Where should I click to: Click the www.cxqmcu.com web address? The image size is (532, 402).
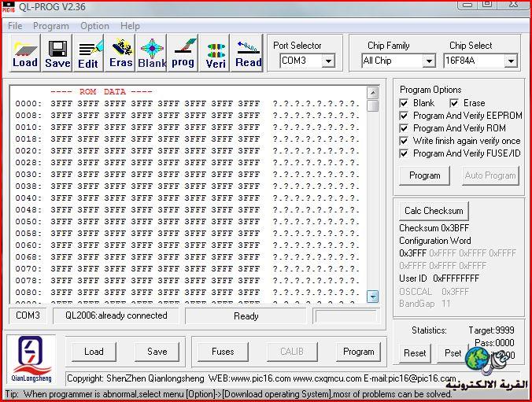327,378
